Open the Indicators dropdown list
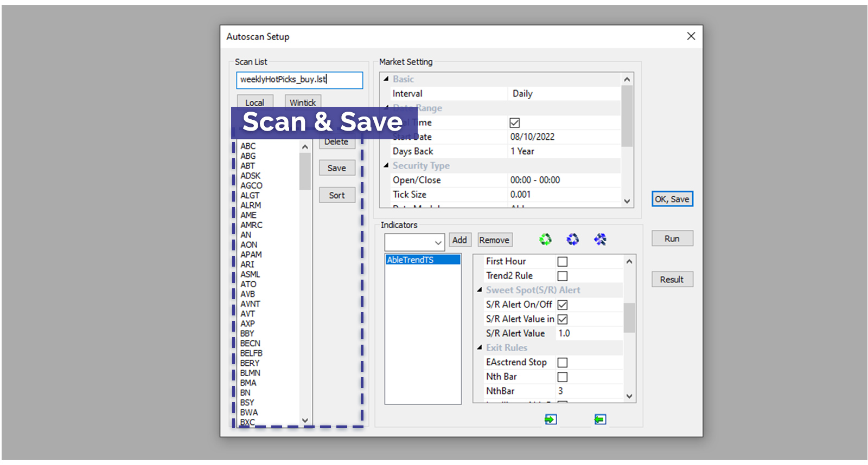Image resolution: width=868 pixels, height=465 pixels. click(x=438, y=242)
